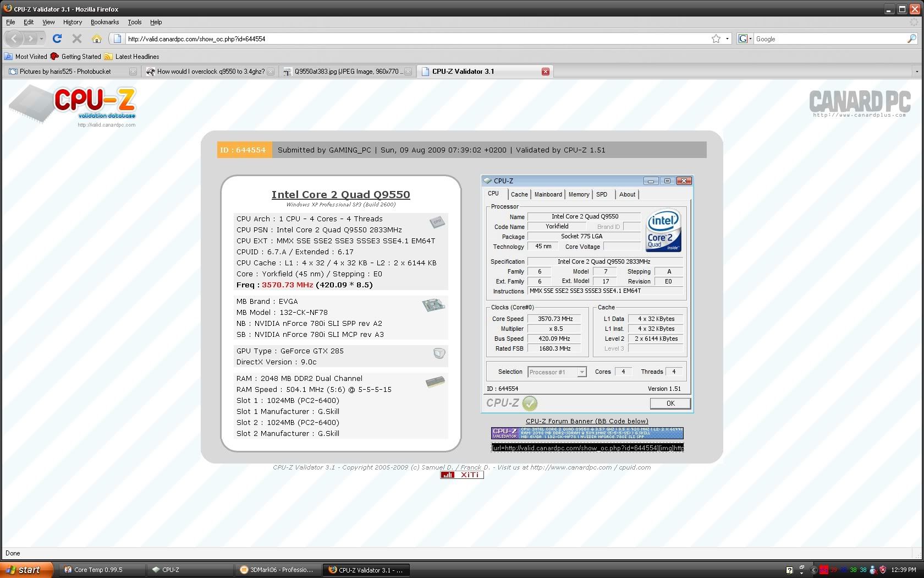Click the Stop loading X icon
The height and width of the screenshot is (578, 924).
(x=77, y=39)
